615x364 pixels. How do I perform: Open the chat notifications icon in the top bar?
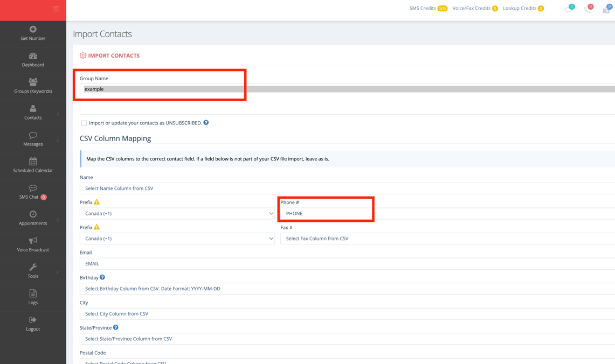569,9
